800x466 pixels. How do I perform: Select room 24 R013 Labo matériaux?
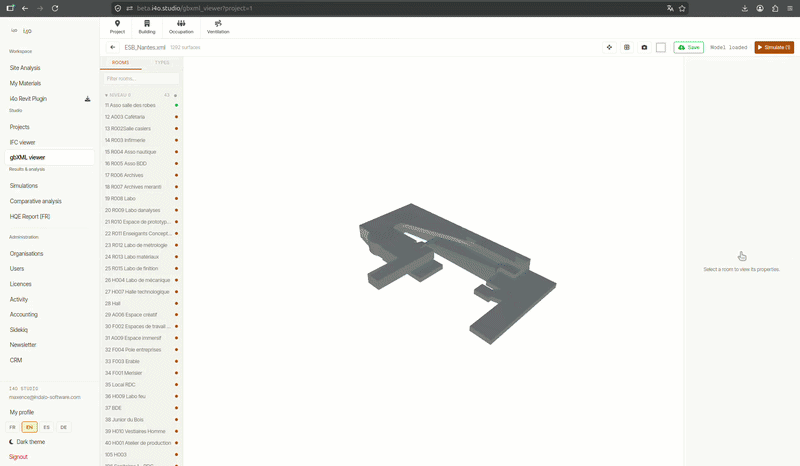point(141,257)
